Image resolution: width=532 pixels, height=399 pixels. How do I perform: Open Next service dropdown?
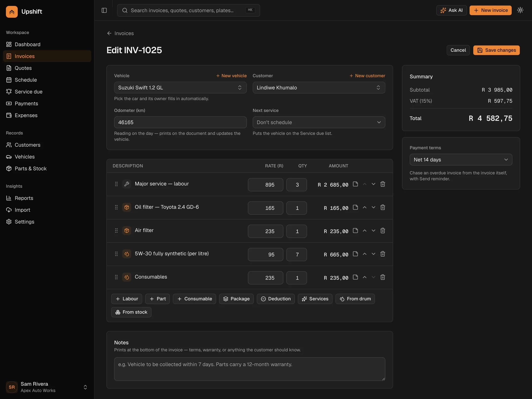[x=319, y=122]
